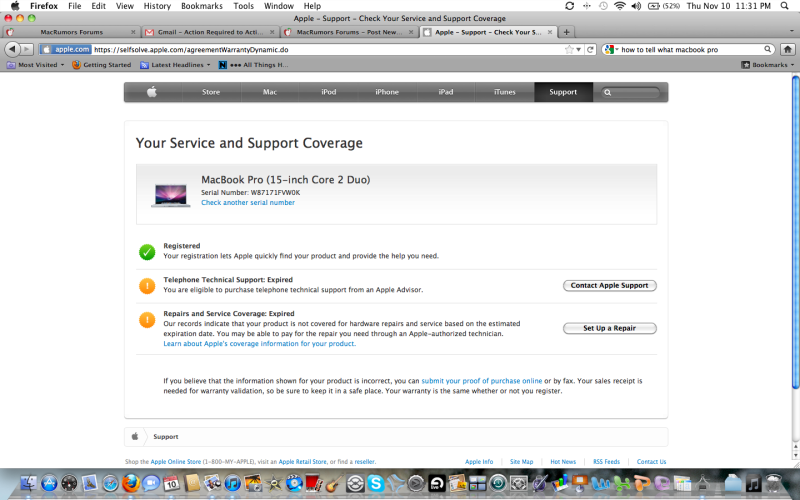Follow the Check another serial number link

click(x=248, y=203)
